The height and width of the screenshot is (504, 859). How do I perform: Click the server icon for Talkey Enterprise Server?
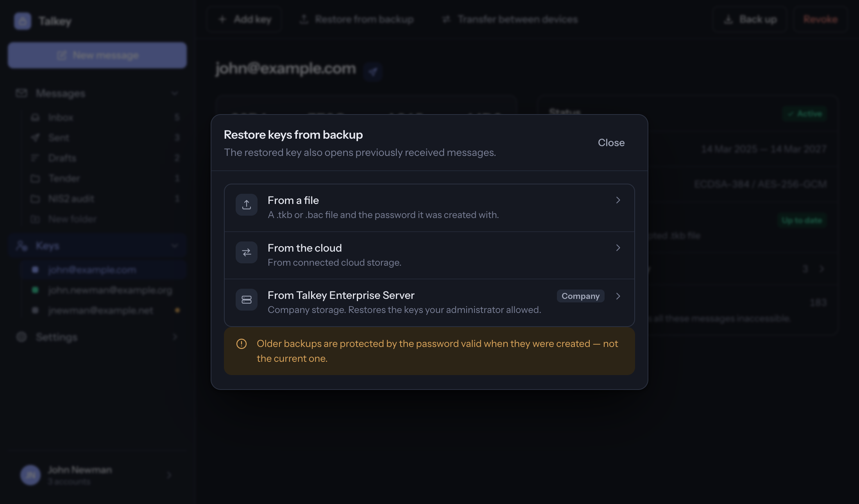247,300
